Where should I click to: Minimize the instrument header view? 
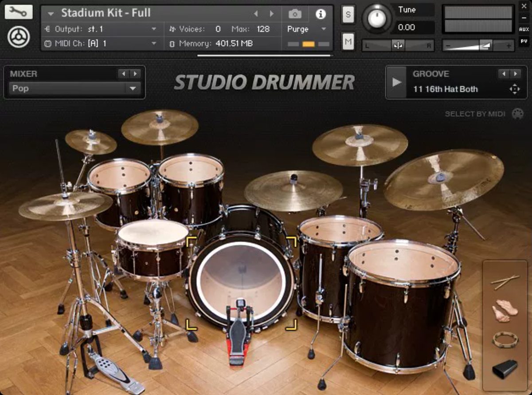[x=524, y=18]
